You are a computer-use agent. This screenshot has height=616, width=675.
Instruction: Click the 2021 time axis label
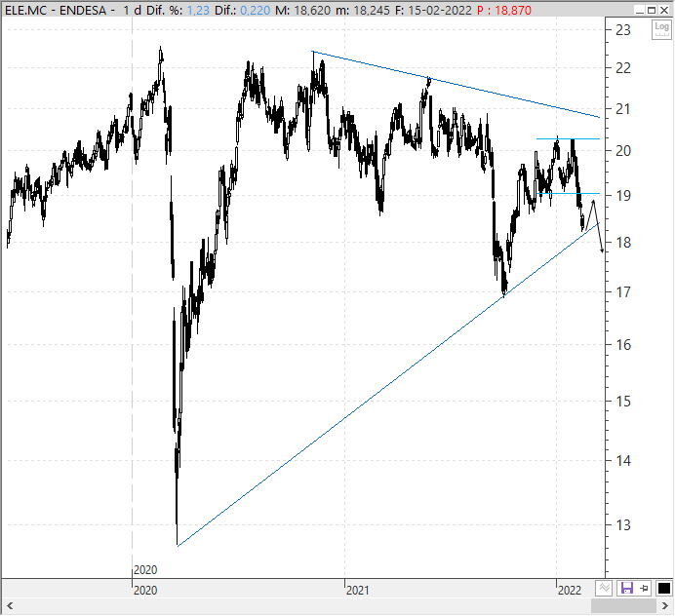click(x=357, y=591)
